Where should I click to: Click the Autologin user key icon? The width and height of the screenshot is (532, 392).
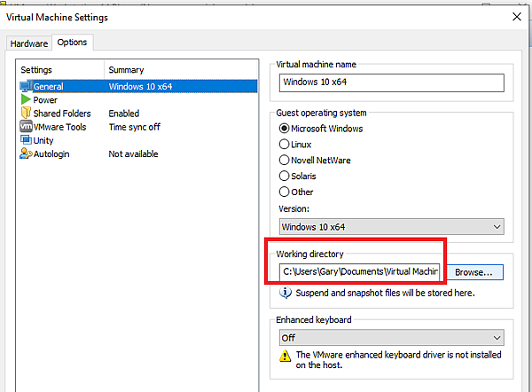[x=26, y=153]
